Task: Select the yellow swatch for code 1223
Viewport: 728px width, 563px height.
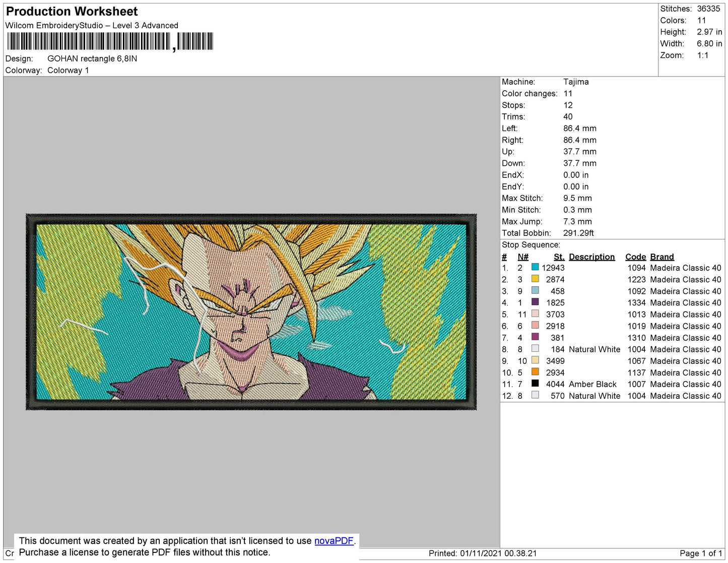Action: click(x=535, y=279)
